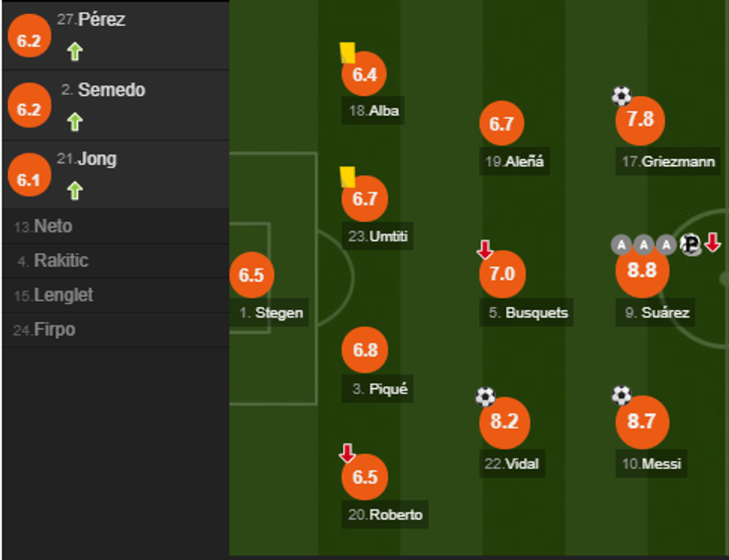Image resolution: width=729 pixels, height=560 pixels.
Task: Click the goal icon beside Vidal's rating
Action: pyautogui.click(x=485, y=397)
